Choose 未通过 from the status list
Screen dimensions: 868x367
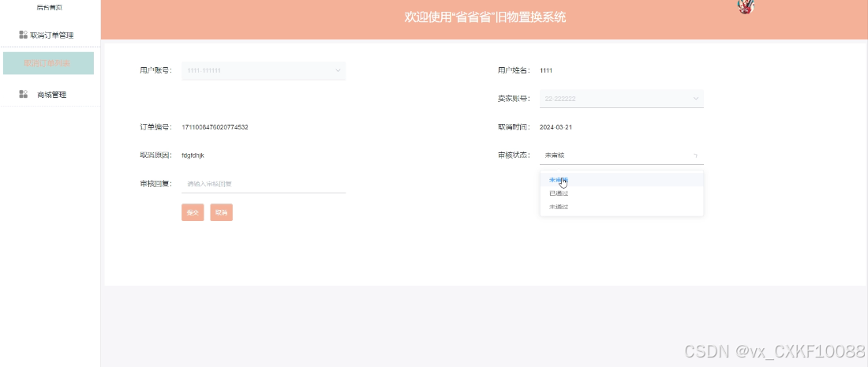(622, 207)
